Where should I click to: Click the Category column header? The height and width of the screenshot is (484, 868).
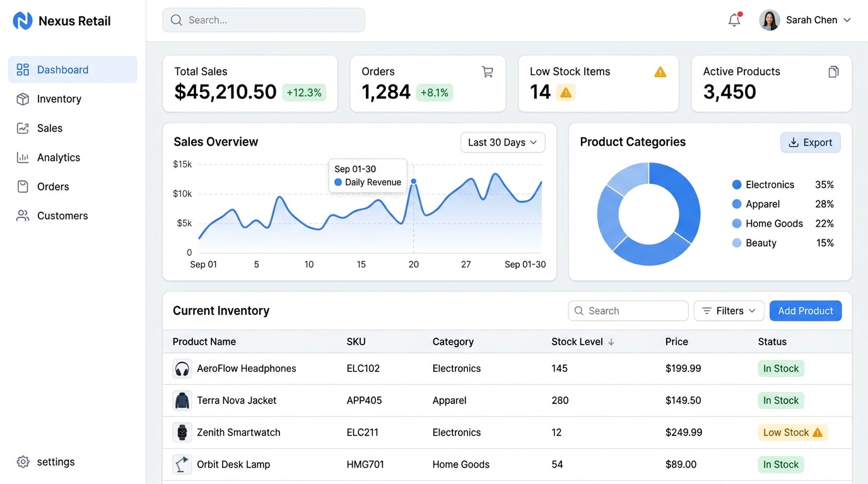[453, 342]
